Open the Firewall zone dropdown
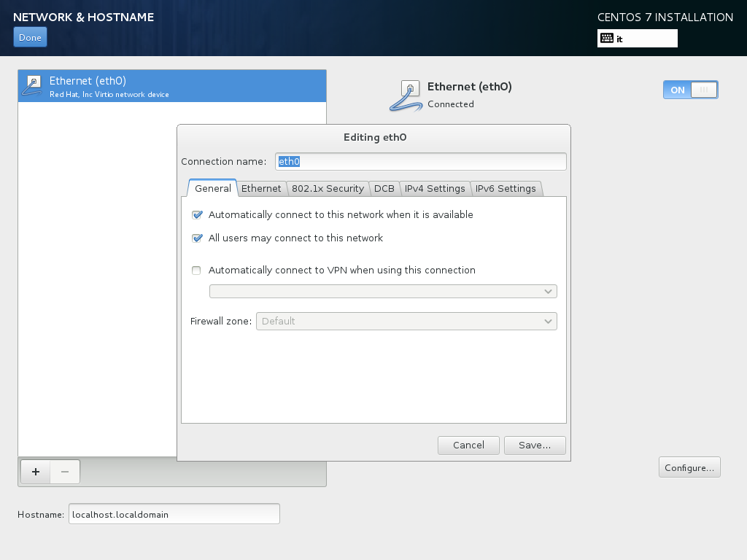 406,322
